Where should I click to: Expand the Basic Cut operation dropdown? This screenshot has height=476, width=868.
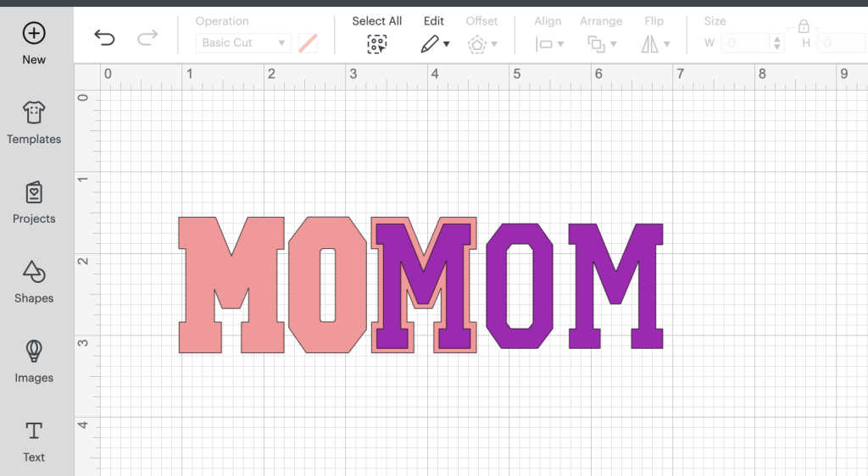[x=243, y=43]
